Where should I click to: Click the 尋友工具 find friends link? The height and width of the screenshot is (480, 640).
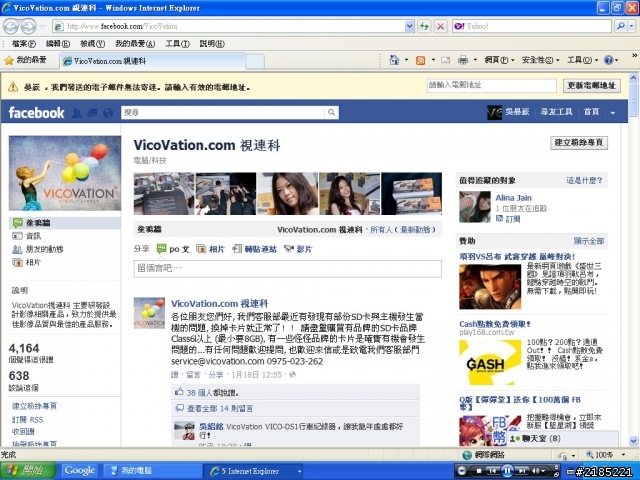(x=556, y=112)
